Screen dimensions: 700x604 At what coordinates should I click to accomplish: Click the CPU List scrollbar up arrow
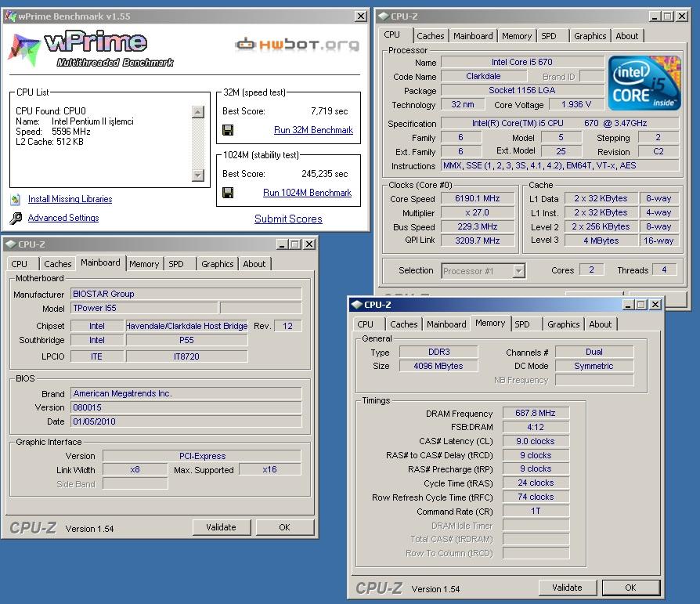tap(198, 112)
